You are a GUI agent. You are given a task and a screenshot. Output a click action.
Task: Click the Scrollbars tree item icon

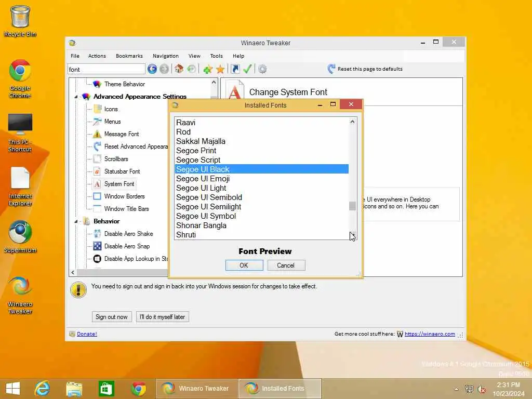point(97,159)
